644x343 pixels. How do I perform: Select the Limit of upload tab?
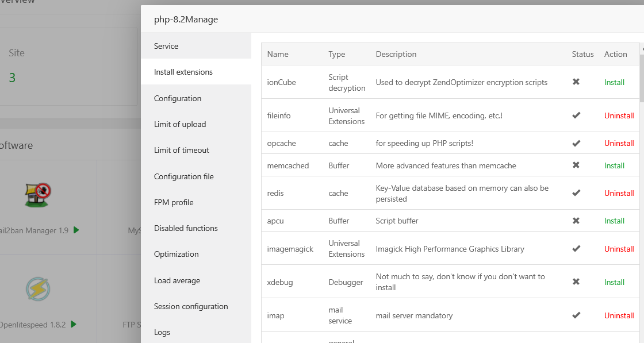[x=180, y=124]
